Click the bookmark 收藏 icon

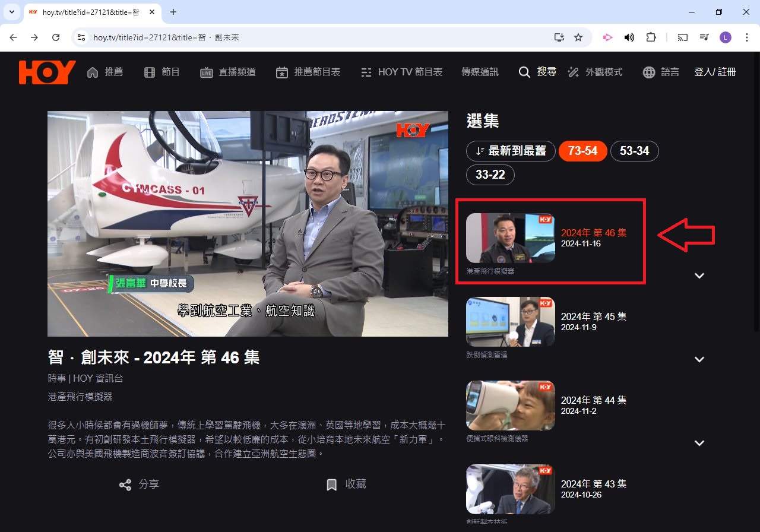332,484
